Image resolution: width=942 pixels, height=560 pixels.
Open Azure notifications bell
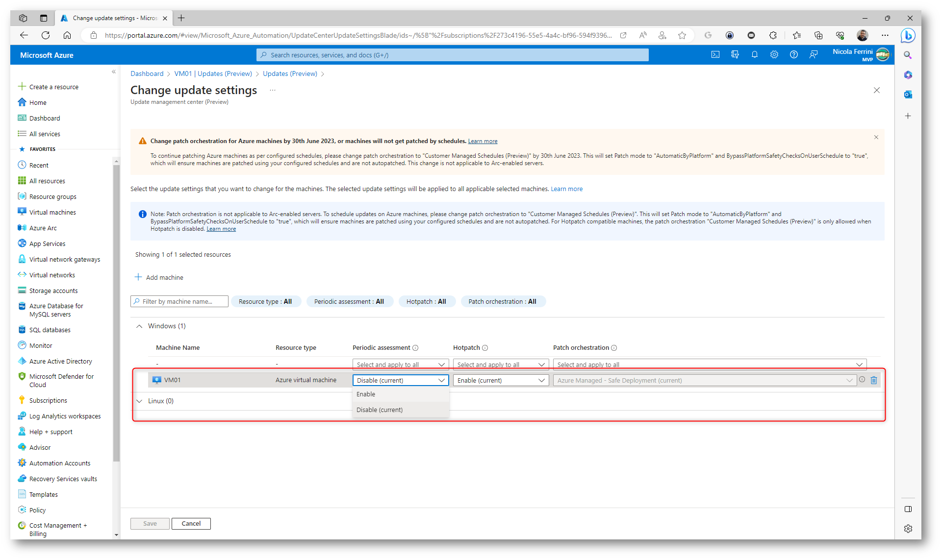tap(755, 55)
